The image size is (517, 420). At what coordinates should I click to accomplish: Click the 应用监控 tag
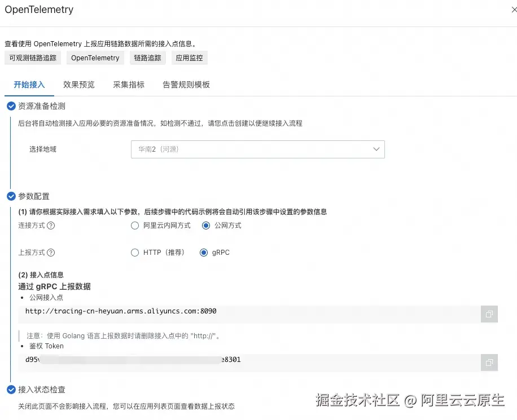tap(189, 58)
